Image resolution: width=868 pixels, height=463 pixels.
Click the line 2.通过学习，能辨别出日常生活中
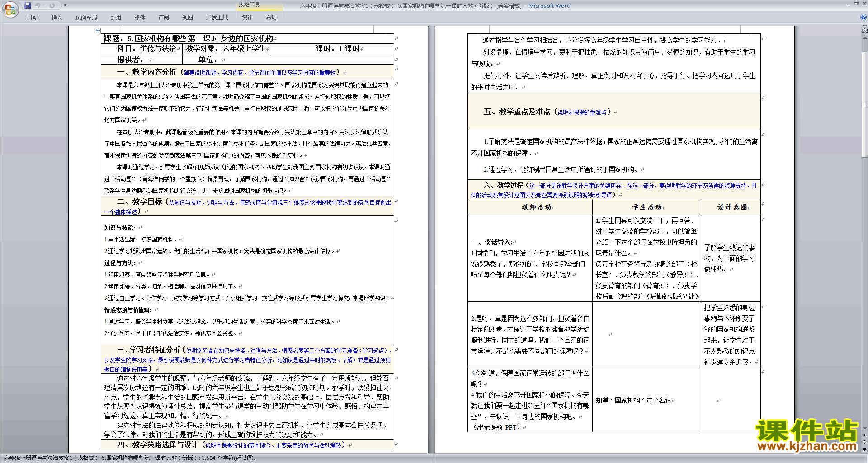click(x=561, y=170)
